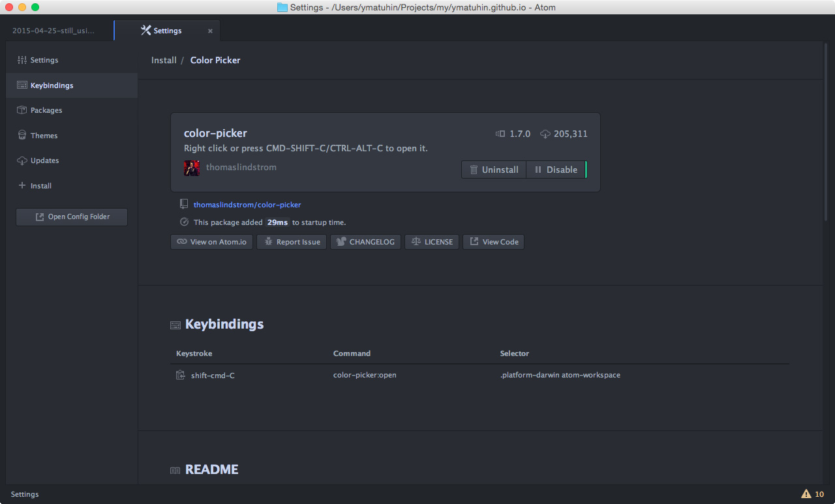Screen dimensions: 835x504
Task: Click the shift-cmd-C keystroke cell
Action: coord(213,376)
